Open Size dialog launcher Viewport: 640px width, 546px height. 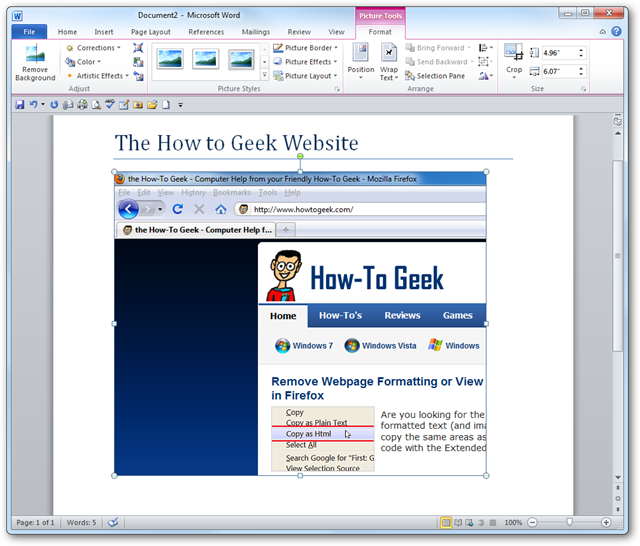pos(584,89)
